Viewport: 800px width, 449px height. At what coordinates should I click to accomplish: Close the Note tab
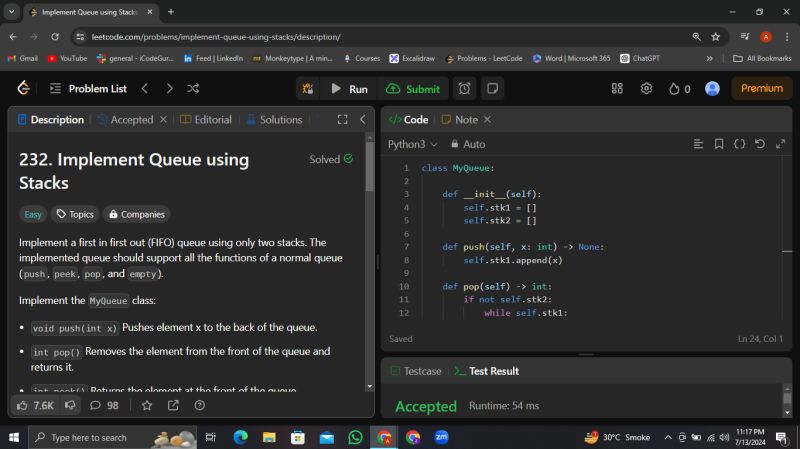(x=487, y=119)
